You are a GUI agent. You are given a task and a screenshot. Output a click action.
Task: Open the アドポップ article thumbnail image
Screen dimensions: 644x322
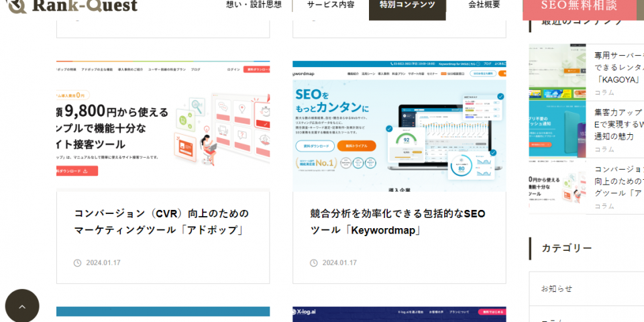163,126
